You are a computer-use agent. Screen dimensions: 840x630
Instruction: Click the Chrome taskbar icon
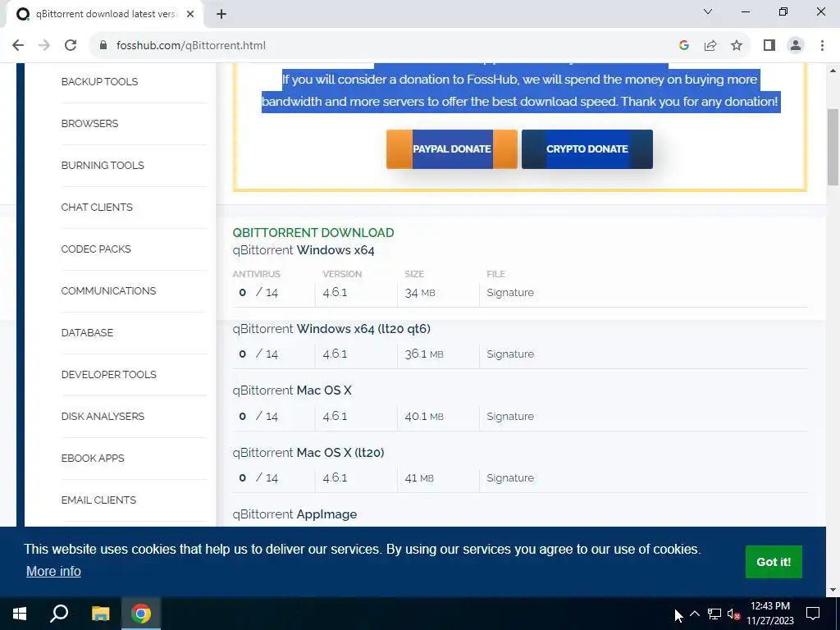point(141,614)
